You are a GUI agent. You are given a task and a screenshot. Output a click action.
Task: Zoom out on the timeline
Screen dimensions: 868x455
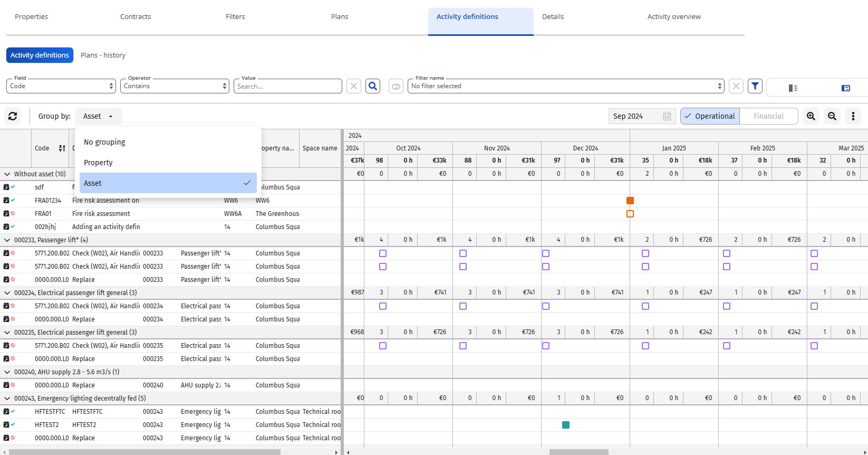832,116
